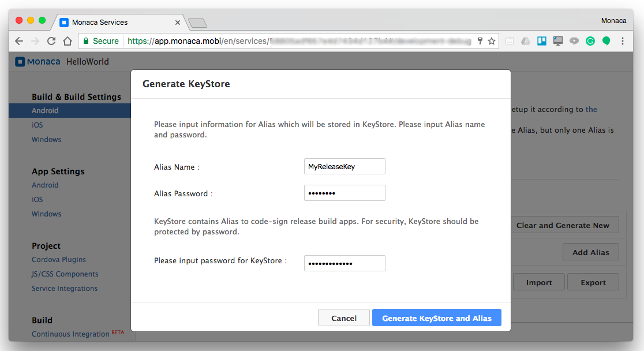Image resolution: width=644 pixels, height=351 pixels.
Task: Open the Trello extension icon
Action: pyautogui.click(x=542, y=41)
